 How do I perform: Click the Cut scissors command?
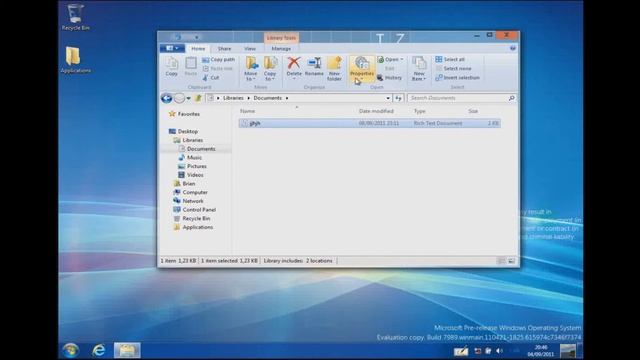[x=211, y=78]
